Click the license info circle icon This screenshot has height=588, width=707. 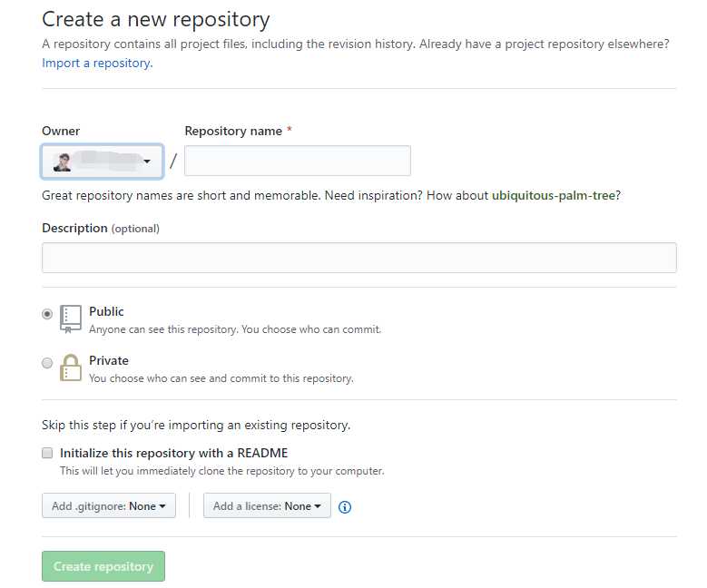click(345, 507)
